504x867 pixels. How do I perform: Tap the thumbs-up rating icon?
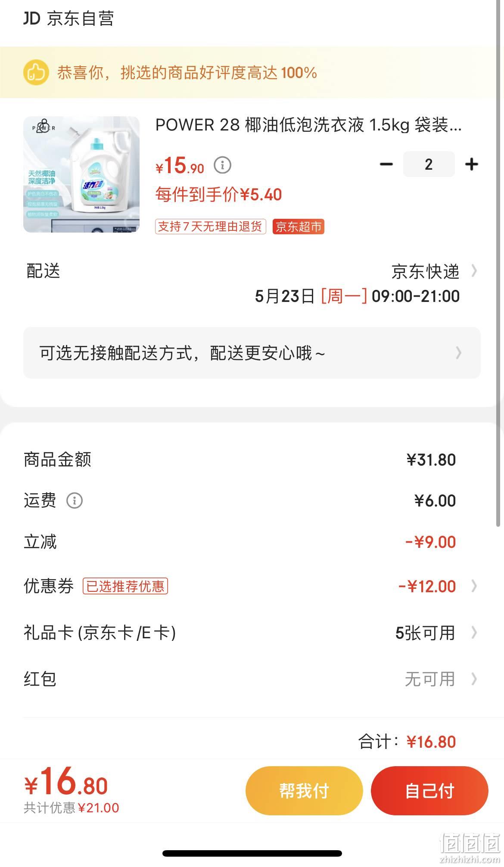click(36, 72)
